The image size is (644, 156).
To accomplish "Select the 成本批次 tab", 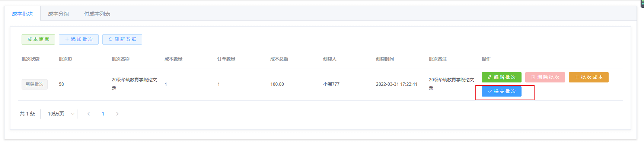I will 22,14.
